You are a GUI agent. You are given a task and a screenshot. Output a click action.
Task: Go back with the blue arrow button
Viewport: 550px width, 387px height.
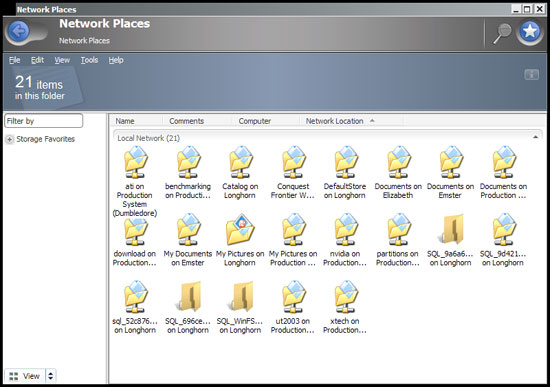19,31
